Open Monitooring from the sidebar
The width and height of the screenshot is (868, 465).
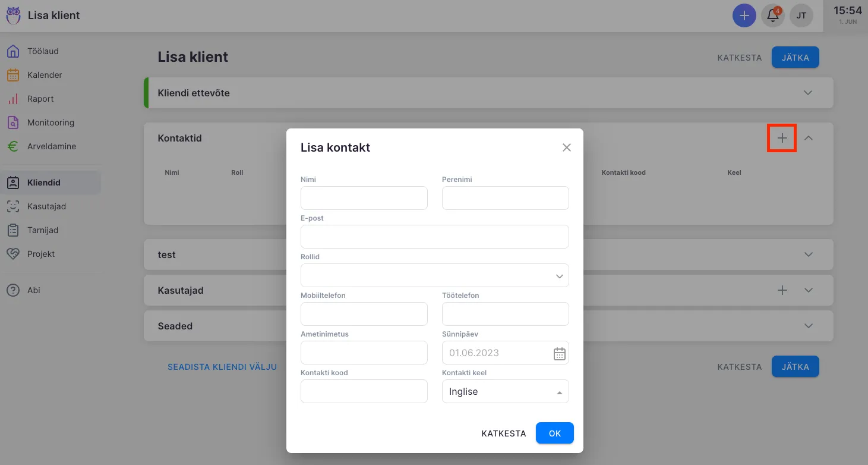[x=50, y=122]
